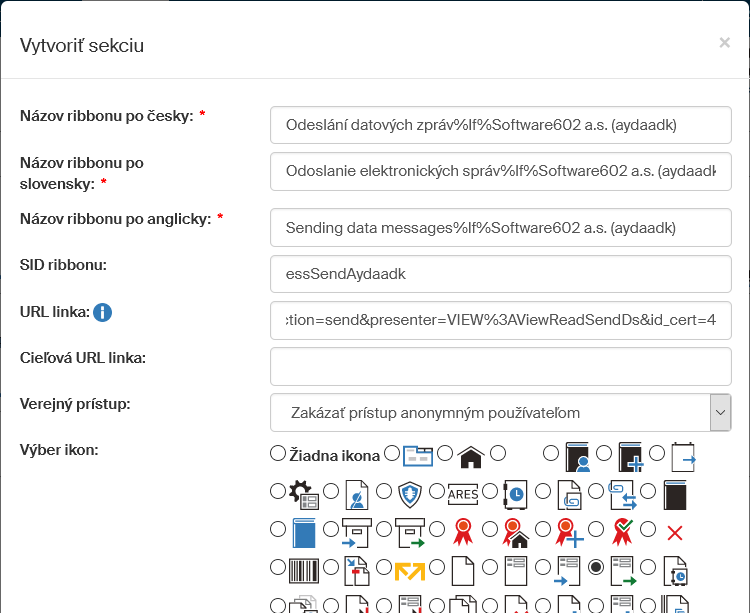Screen dimensions: 750x613
Task: Click the blue shield icon
Action: 410,493
